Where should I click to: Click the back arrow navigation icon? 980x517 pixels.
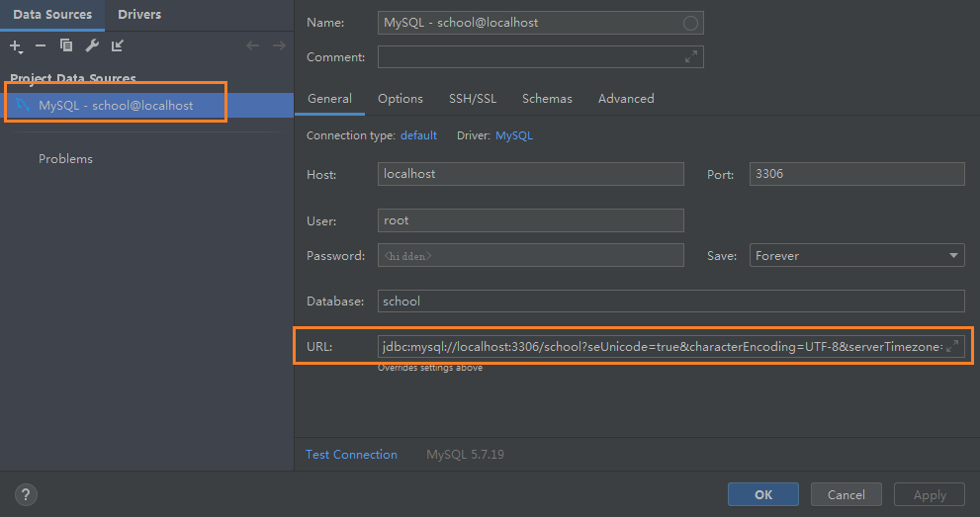pos(253,45)
